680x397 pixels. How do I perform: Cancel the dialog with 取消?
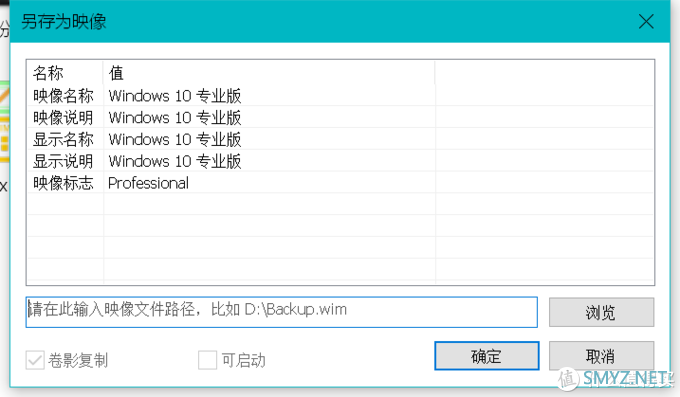pos(601,356)
